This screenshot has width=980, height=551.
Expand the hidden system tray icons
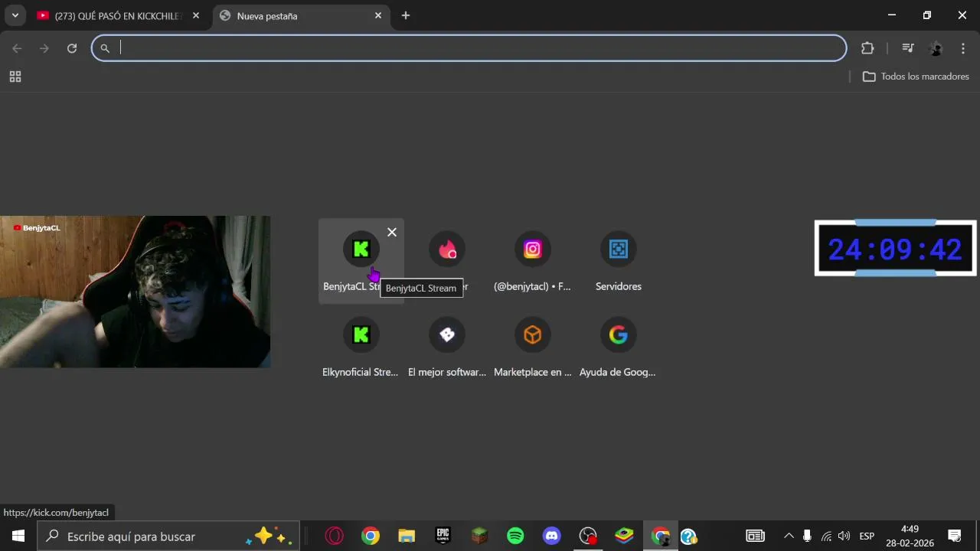tap(789, 536)
